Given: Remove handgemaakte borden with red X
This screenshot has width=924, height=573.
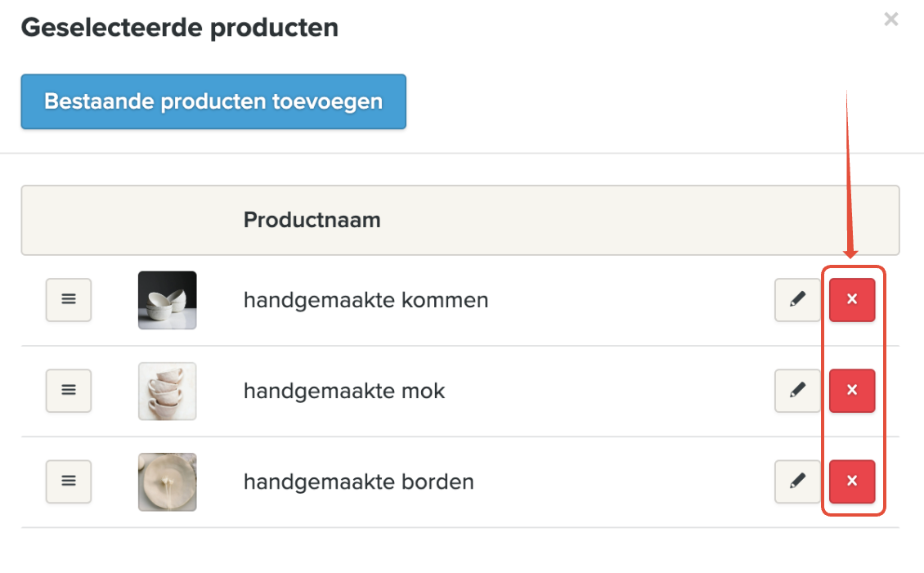Looking at the screenshot, I should [x=852, y=481].
